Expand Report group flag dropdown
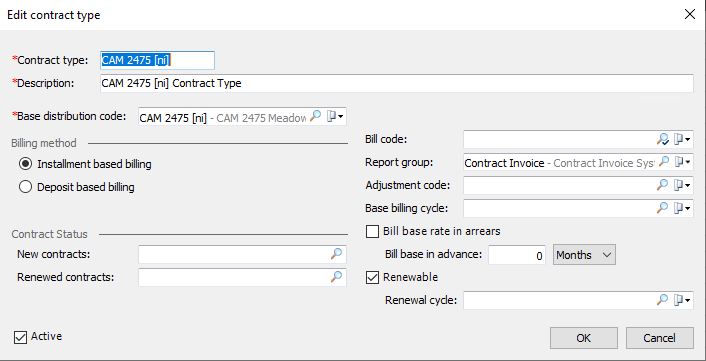This screenshot has height=361, width=706. 683,162
